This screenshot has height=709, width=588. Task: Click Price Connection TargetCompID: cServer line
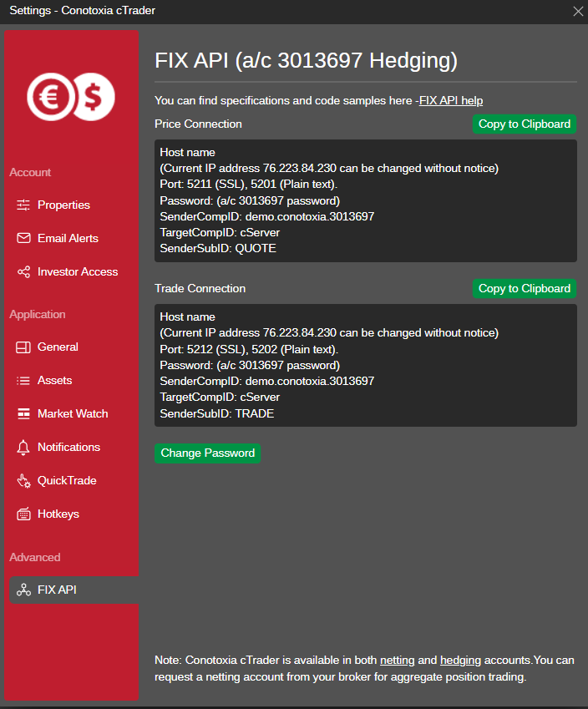pos(220,232)
